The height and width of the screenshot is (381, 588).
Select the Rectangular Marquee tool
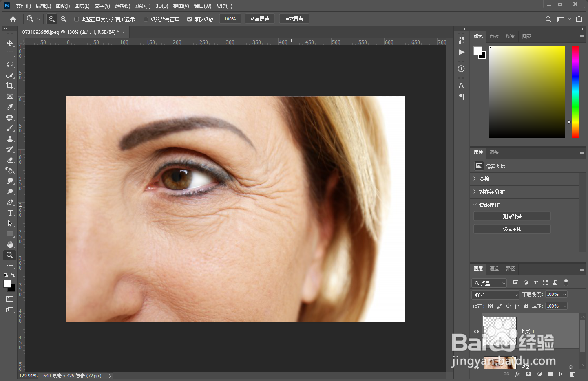click(x=10, y=54)
